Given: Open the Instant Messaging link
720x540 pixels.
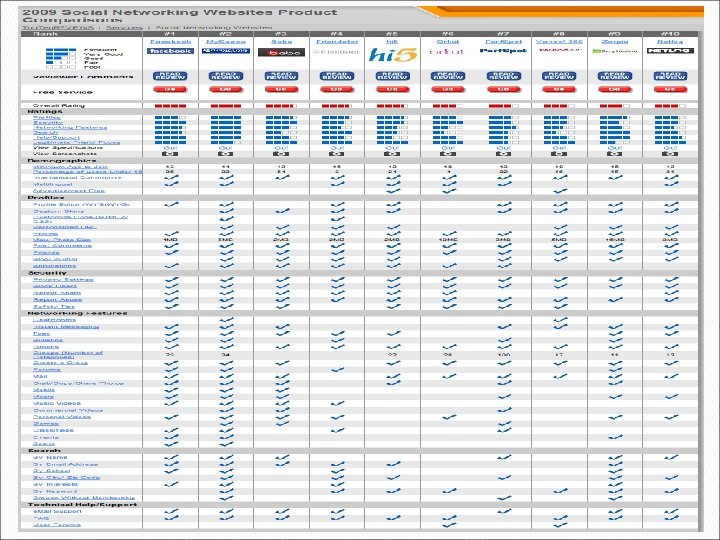Looking at the screenshot, I should coord(66,326).
